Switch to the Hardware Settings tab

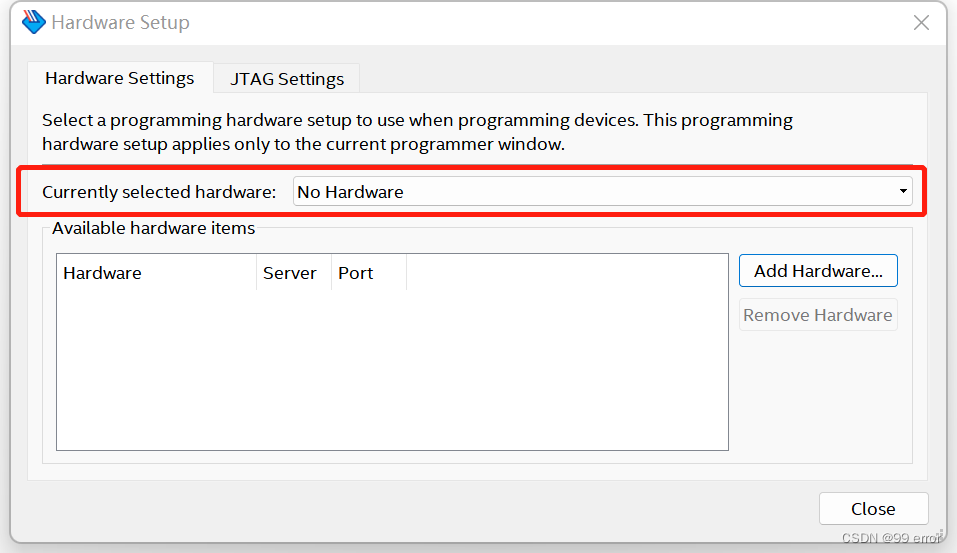(120, 78)
